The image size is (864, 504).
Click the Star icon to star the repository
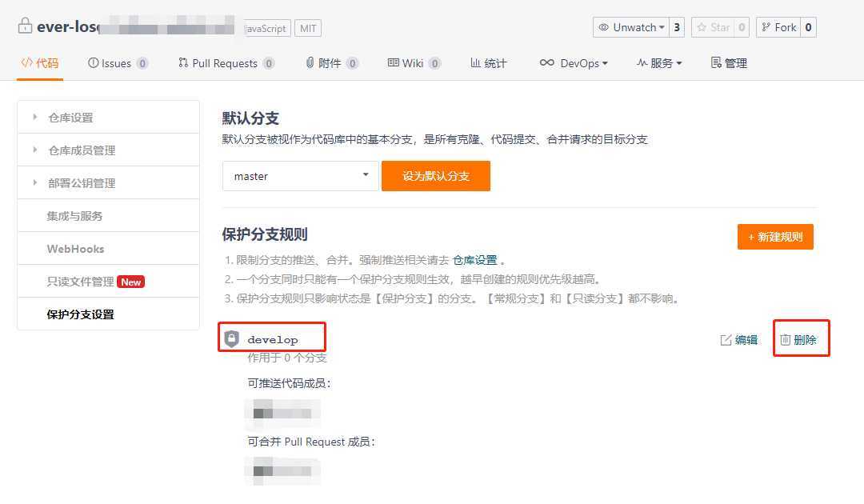704,26
